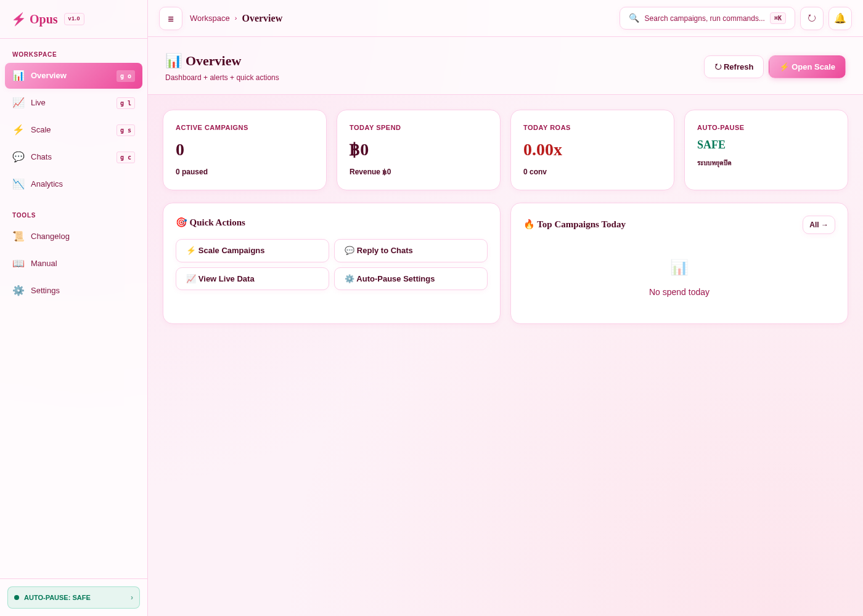This screenshot has height=616, width=863.
Task: Click the circular reload icon in top bar
Action: 812,18
